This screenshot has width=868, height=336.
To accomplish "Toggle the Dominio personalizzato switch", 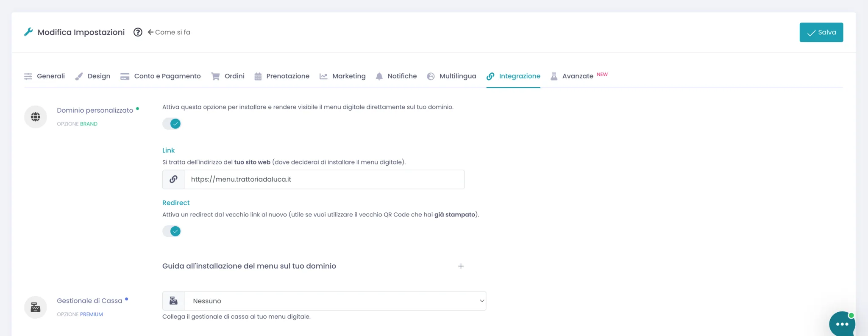I will [x=172, y=124].
